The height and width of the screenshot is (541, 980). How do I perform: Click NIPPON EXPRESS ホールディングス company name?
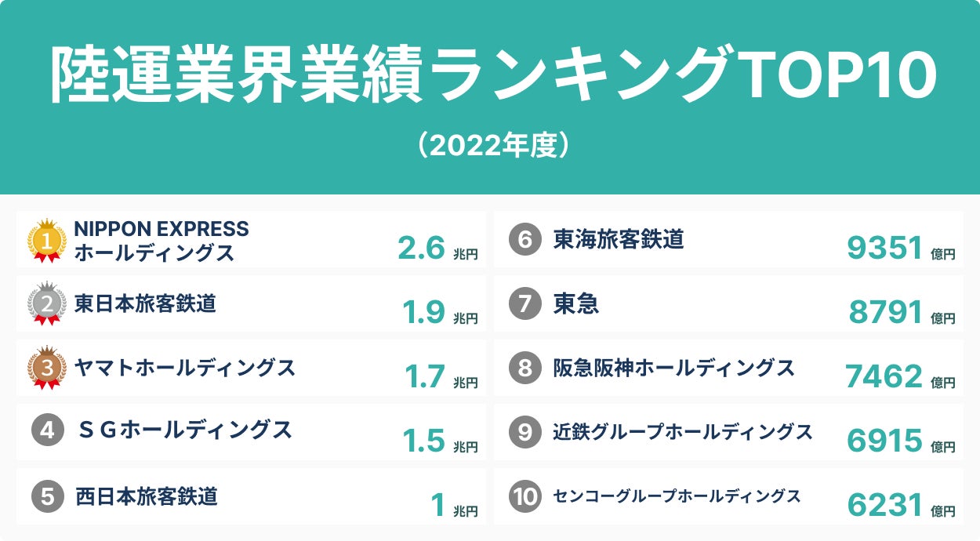click(x=162, y=241)
